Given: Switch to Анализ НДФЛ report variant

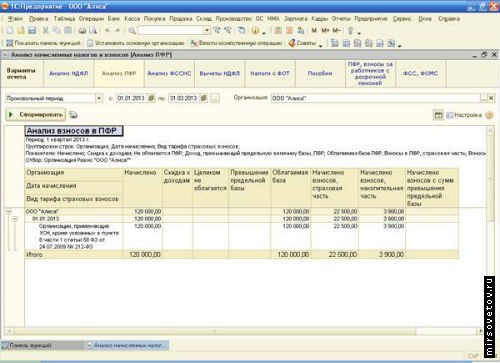Looking at the screenshot, I should (x=69, y=74).
